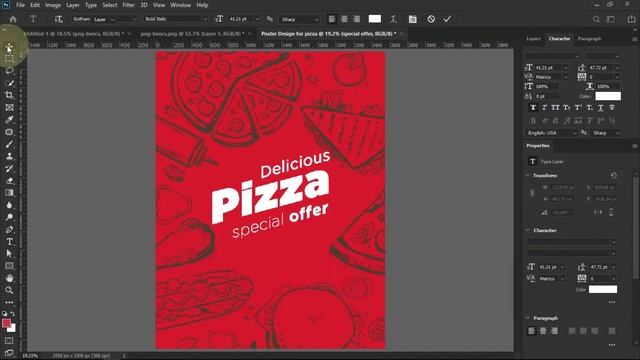
Task: Open the Filter menu
Action: 129,5
